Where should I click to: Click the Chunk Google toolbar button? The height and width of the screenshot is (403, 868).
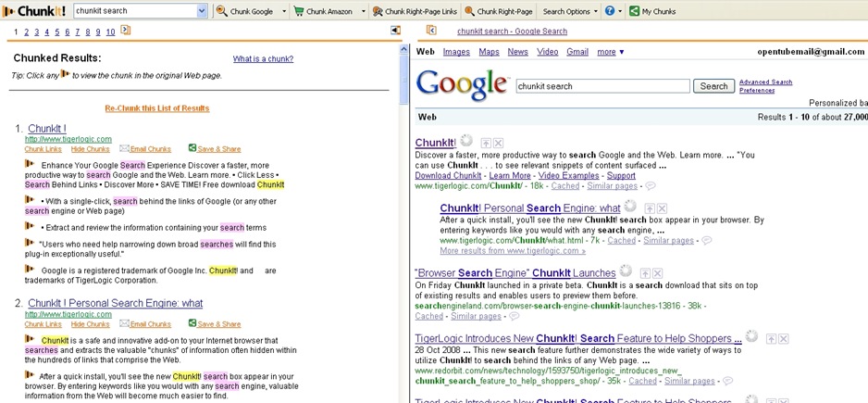point(245,11)
